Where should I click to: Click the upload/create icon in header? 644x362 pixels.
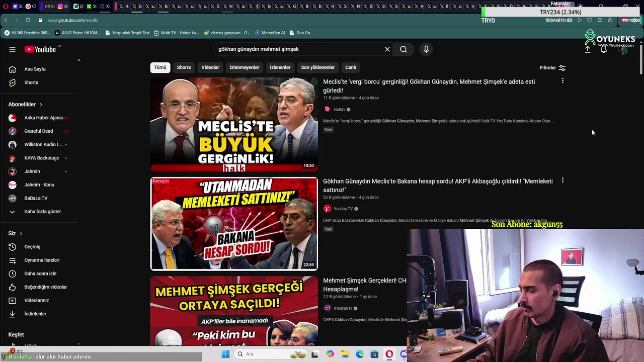587,49
